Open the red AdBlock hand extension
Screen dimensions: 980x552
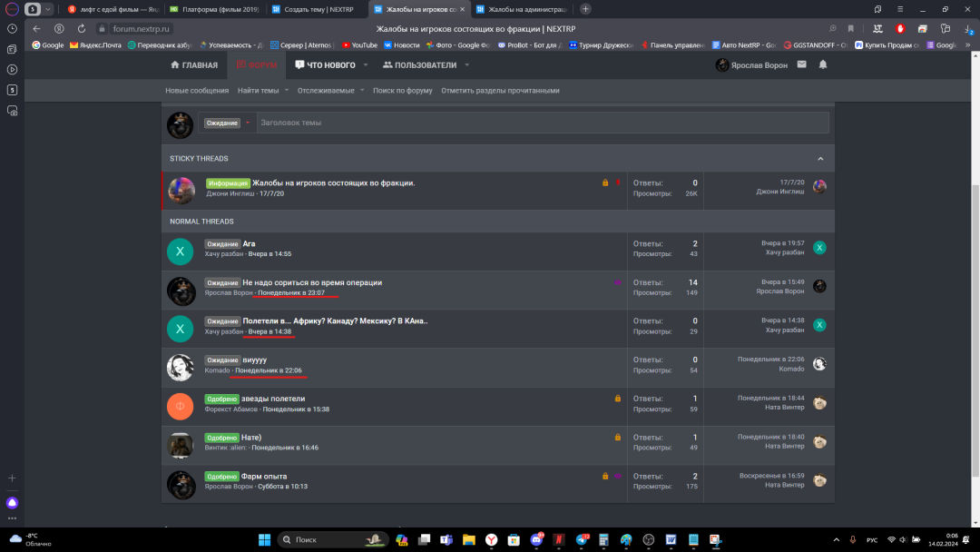click(x=900, y=29)
